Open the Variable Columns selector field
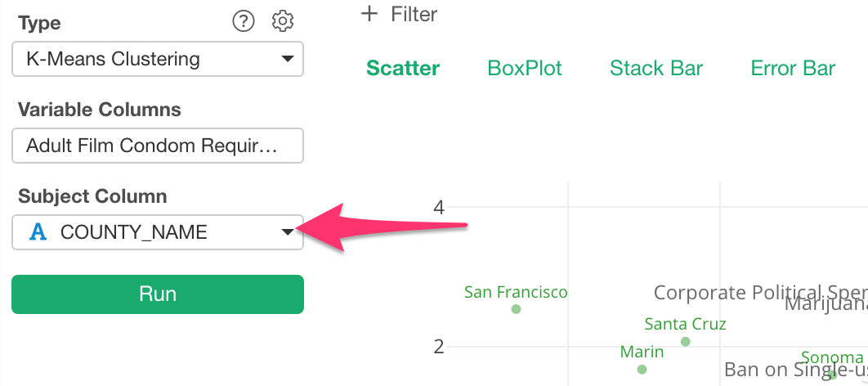868x386 pixels. point(158,146)
